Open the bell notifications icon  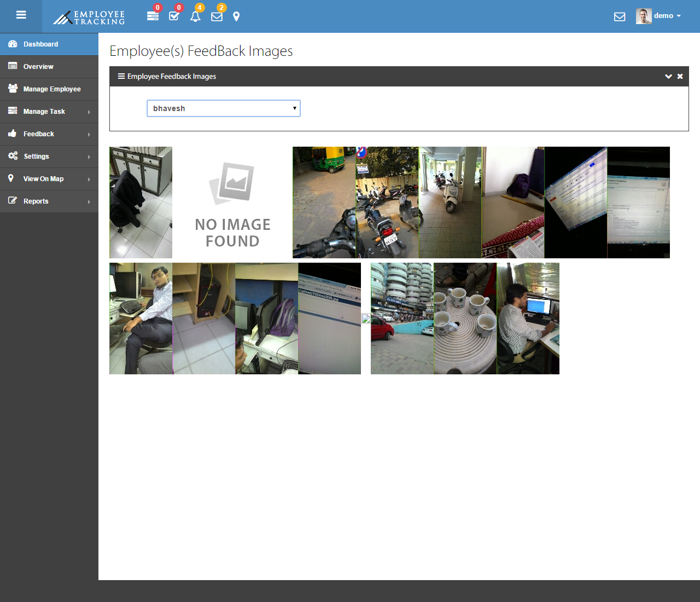[195, 16]
